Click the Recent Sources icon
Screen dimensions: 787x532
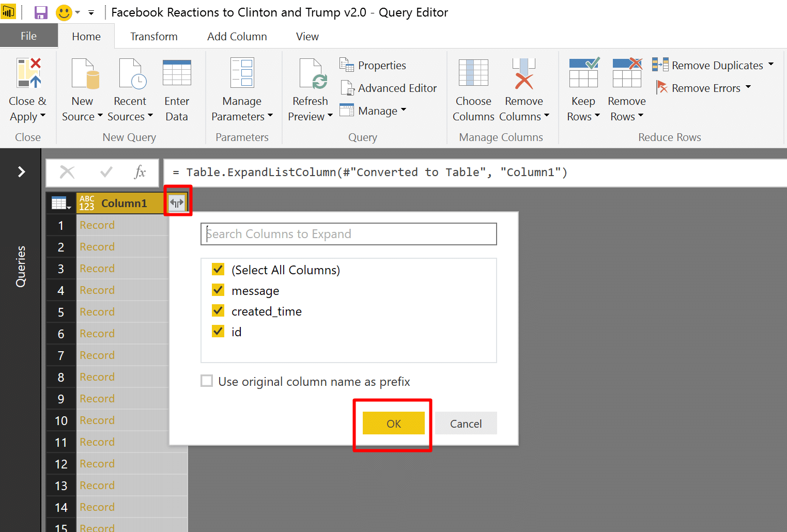[133, 74]
